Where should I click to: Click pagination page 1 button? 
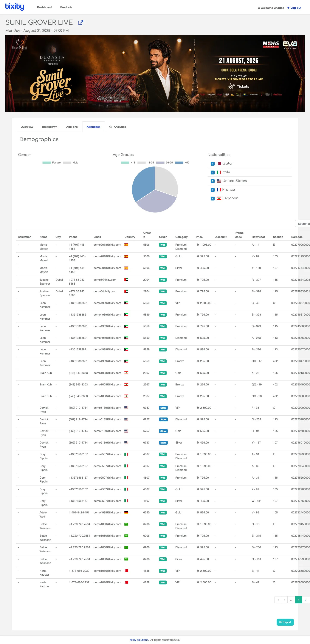click(x=299, y=600)
